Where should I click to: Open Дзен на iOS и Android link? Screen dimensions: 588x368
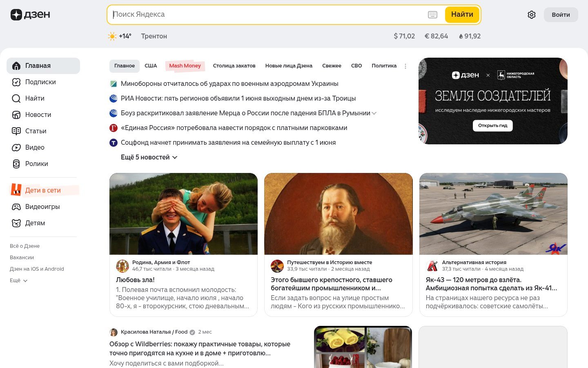37,269
